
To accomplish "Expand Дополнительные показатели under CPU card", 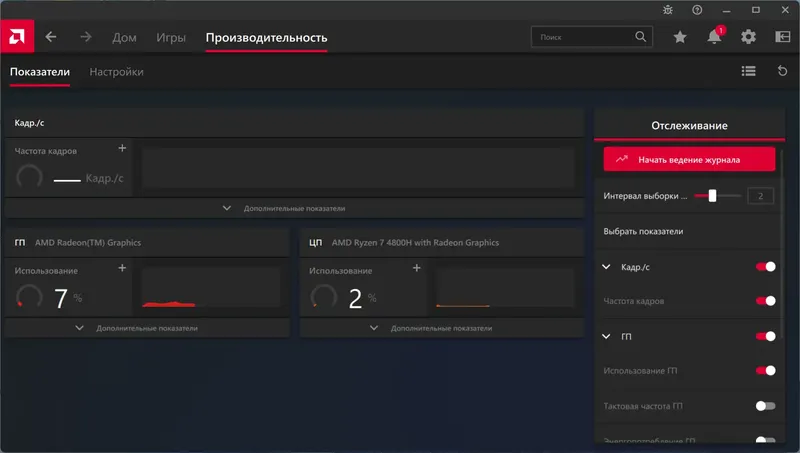I will [441, 328].
